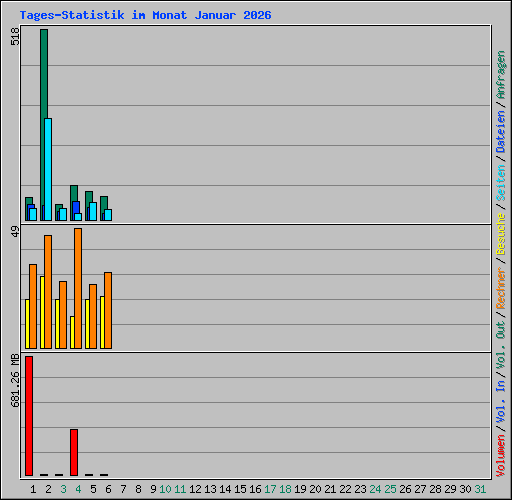Screen dimensions: 512x500
Task: Click day number 21 on the axis
Action: [330, 489]
